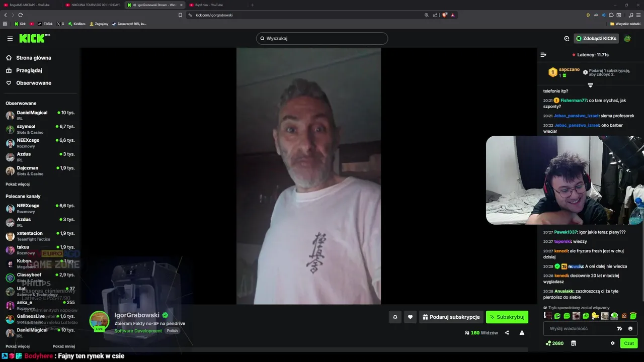
Task: Open Classybeef recommended channel
Action: coord(40,278)
